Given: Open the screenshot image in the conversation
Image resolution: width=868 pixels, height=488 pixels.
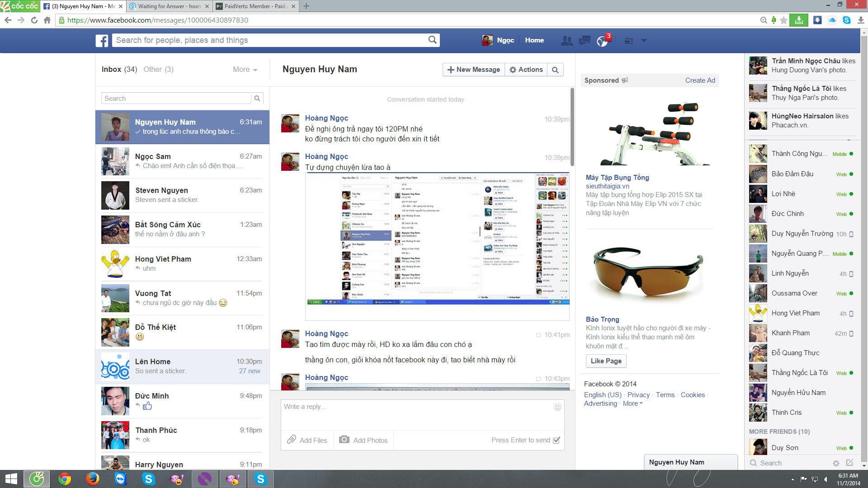Looking at the screenshot, I should pyautogui.click(x=437, y=246).
